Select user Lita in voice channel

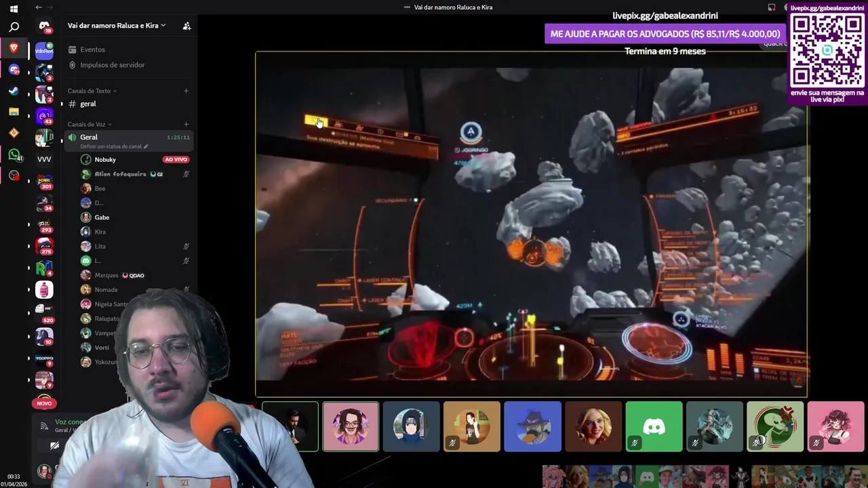pos(100,246)
